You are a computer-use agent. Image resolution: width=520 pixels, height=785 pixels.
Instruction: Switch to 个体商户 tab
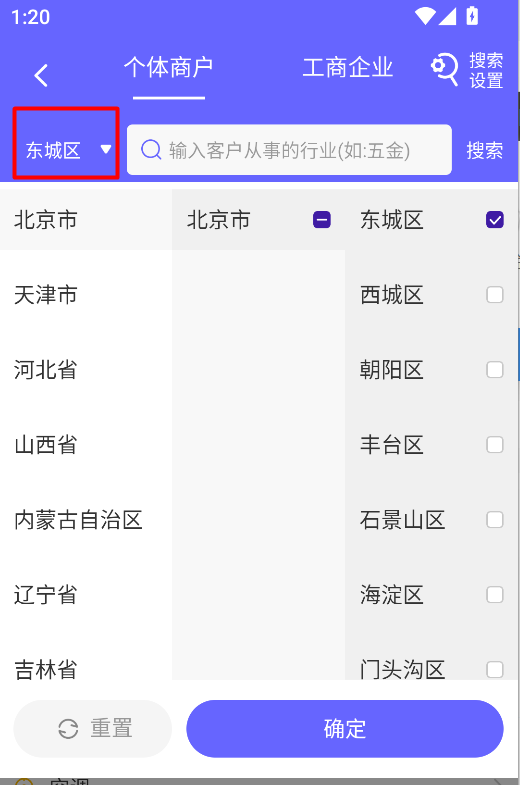[x=169, y=68]
